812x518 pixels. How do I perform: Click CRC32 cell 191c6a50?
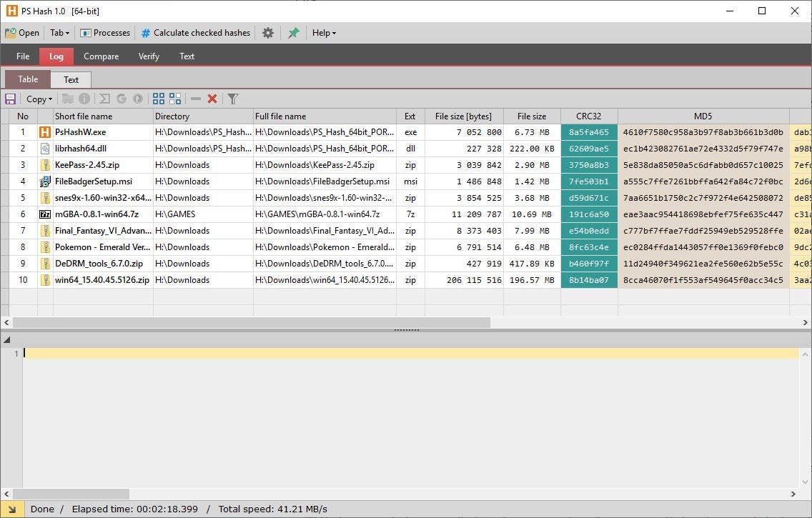589,214
